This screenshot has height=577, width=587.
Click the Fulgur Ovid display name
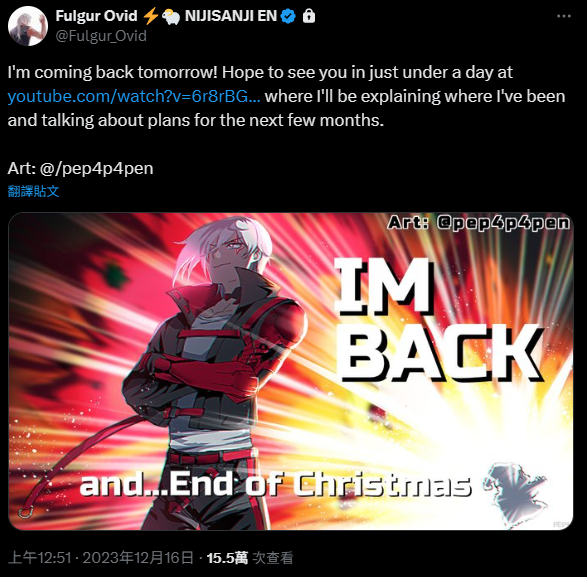(96, 16)
